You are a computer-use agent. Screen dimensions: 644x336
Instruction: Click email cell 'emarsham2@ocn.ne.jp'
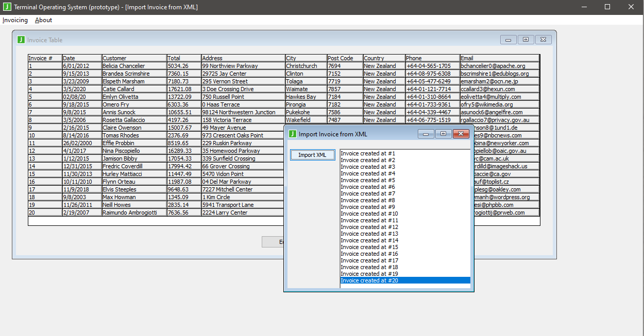click(x=500, y=81)
